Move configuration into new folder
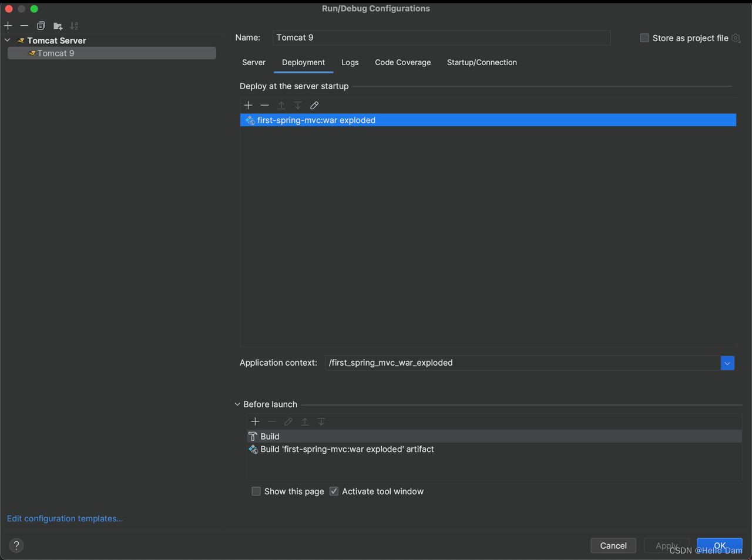The image size is (752, 560). click(x=58, y=26)
